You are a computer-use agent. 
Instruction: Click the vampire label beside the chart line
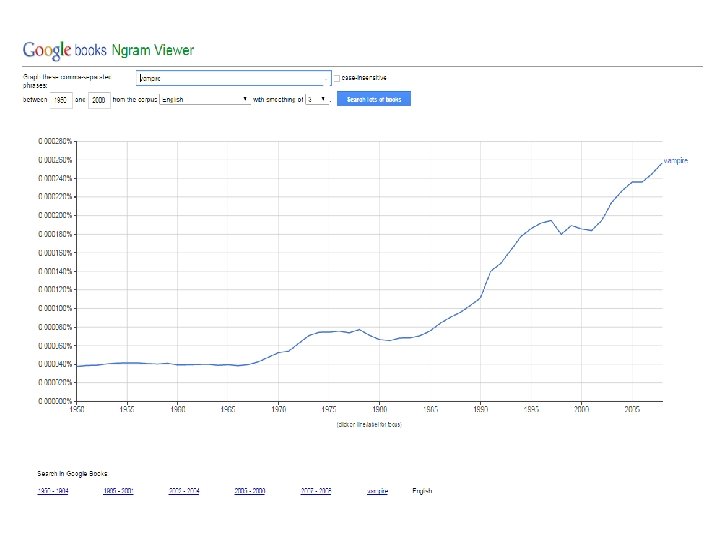pyautogui.click(x=676, y=161)
